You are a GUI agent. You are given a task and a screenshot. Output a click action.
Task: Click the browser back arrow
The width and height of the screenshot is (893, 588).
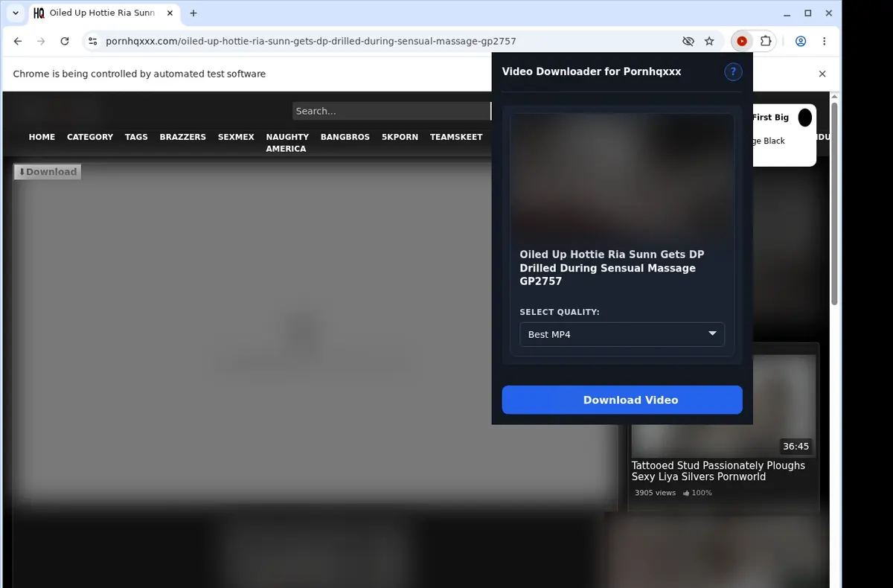18,42
